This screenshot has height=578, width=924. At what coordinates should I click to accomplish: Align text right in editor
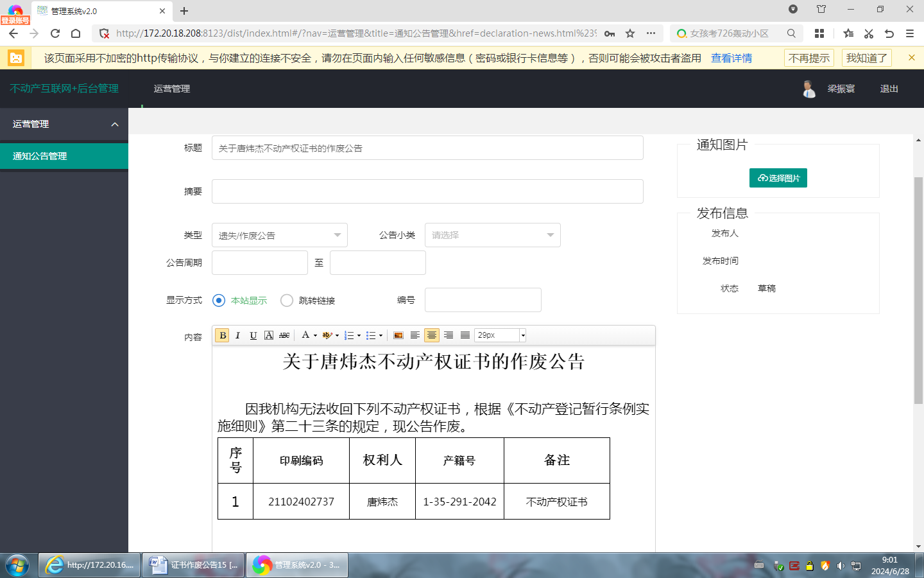coord(449,335)
